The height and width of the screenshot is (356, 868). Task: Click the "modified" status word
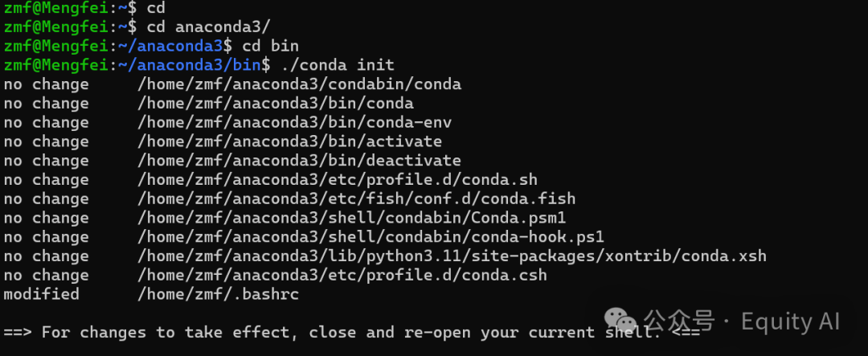coord(42,294)
